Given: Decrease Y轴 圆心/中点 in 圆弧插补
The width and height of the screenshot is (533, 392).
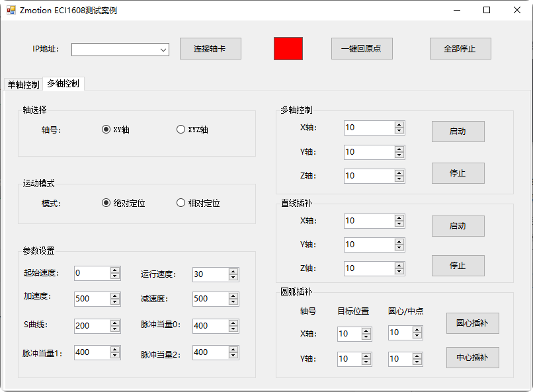Looking at the screenshot, I should [417, 362].
